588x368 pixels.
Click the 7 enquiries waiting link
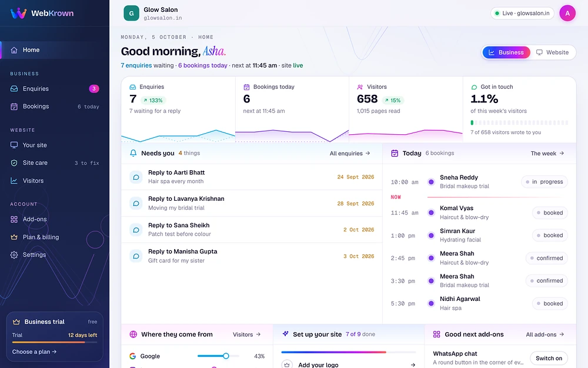(136, 65)
